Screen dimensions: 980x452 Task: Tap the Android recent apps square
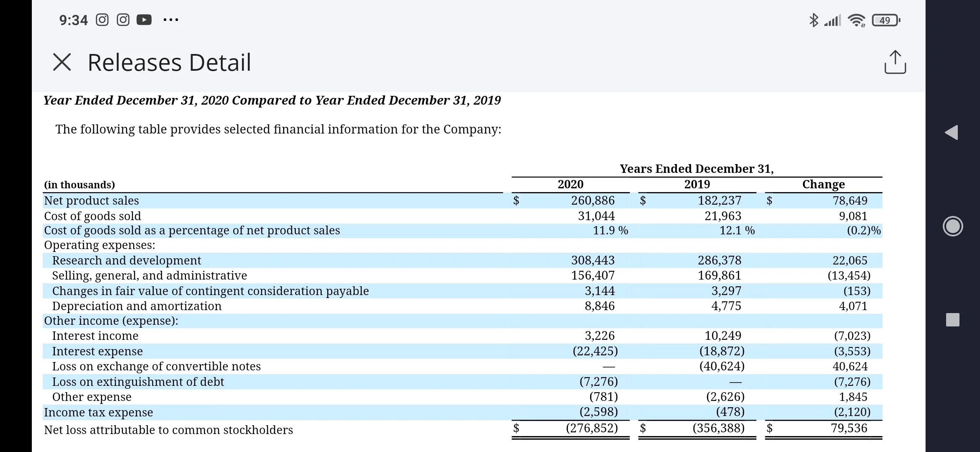[953, 320]
